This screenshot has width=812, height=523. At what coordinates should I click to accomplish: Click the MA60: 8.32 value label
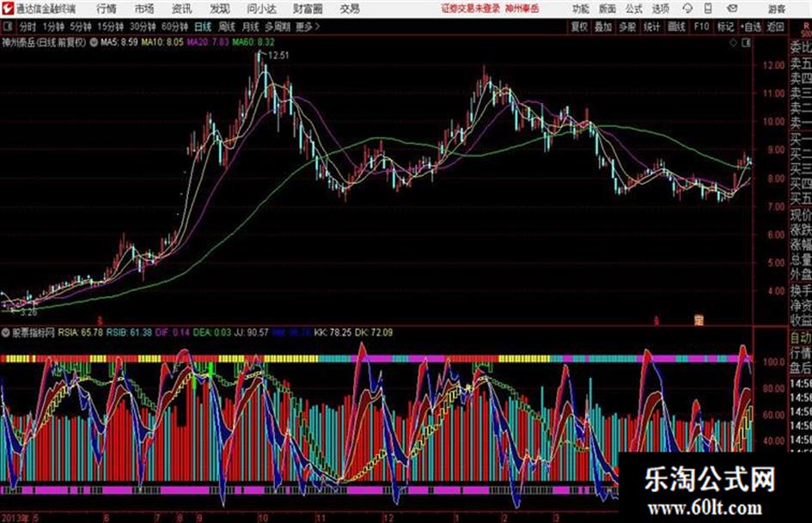[253, 42]
